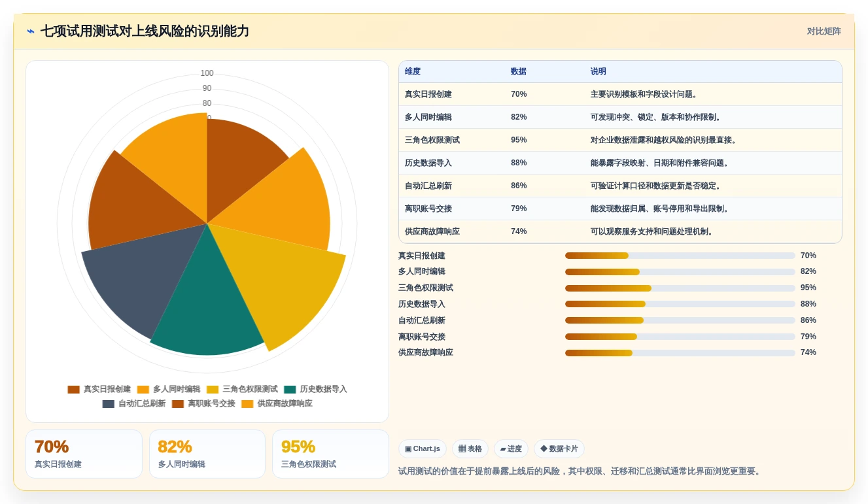868x504 pixels.
Task: Toggle the 真实日报创建 legend swatch
Action: click(x=73, y=390)
